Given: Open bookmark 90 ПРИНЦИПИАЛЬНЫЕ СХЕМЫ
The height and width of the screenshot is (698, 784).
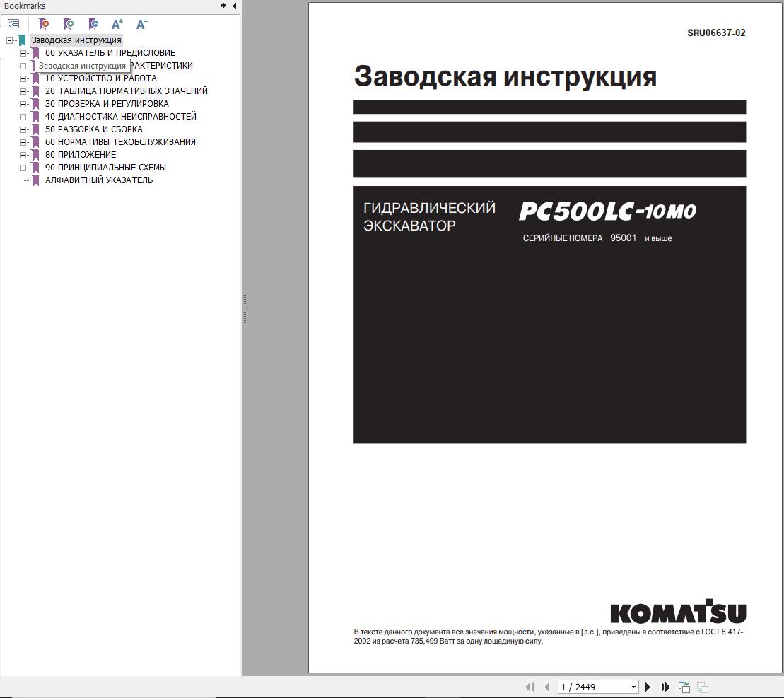Looking at the screenshot, I should tap(105, 168).
